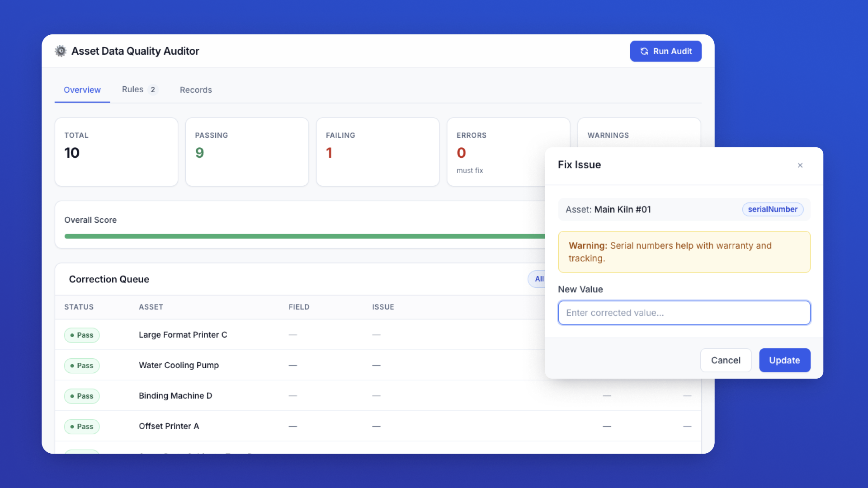
Task: Click the Asset: Main Kiln #01 label
Action: pyautogui.click(x=608, y=209)
